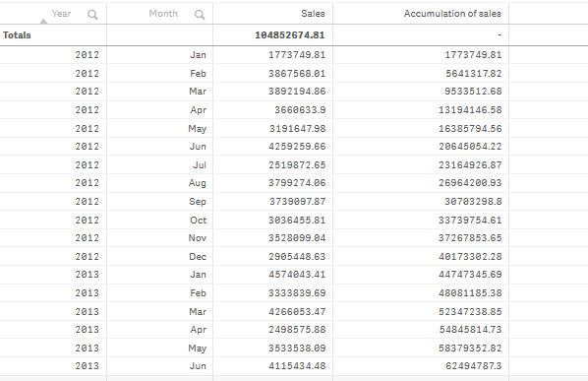This screenshot has height=381, width=588.
Task: Select sales cell 3867568.01
Action: [x=297, y=73]
